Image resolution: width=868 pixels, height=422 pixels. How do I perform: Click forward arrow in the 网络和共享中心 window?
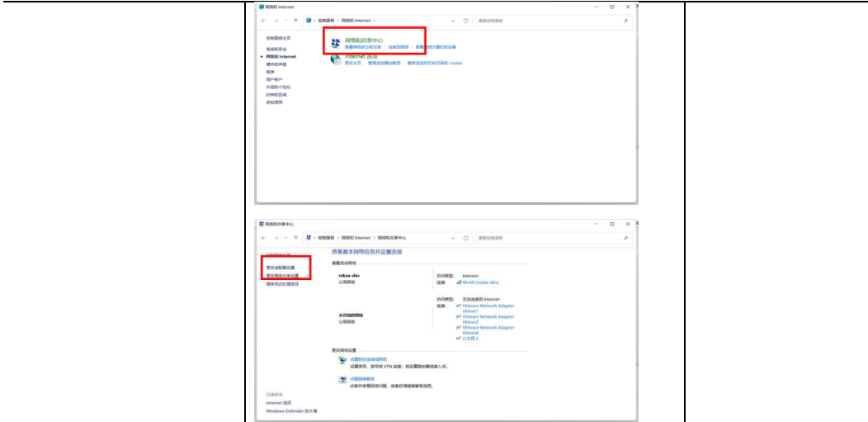(276, 238)
